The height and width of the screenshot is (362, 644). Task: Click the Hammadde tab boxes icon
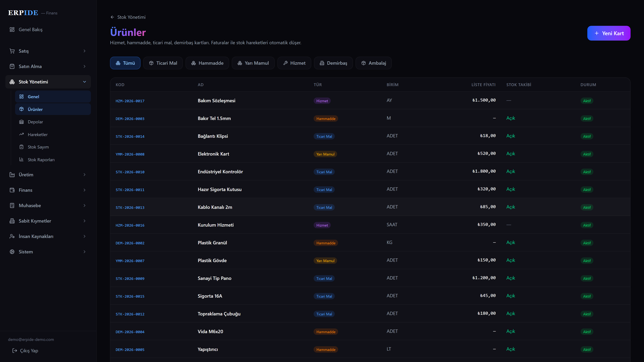point(194,63)
